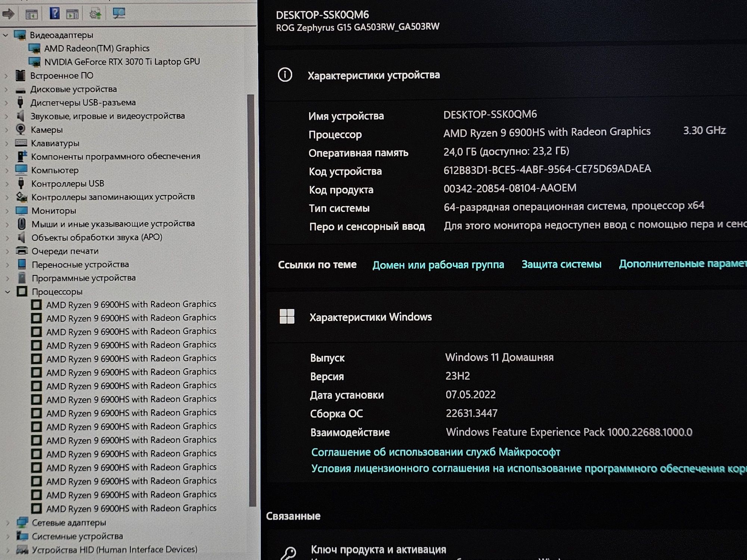
Task: Click product code 00342-20854-08104-AAOEM
Action: (510, 188)
